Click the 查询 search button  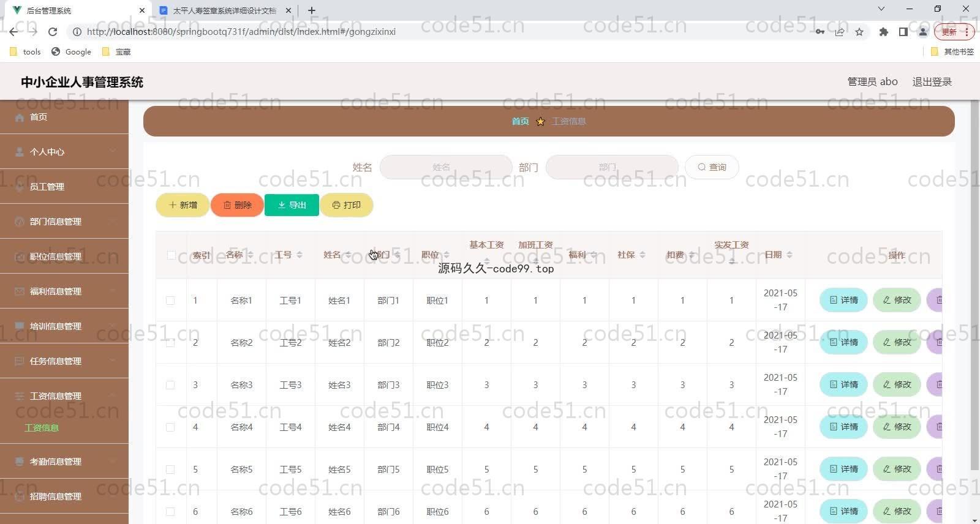[x=712, y=167]
